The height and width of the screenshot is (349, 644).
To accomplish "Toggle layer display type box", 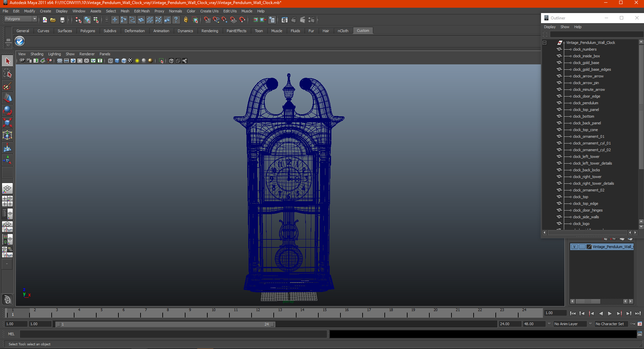I will coord(582,247).
